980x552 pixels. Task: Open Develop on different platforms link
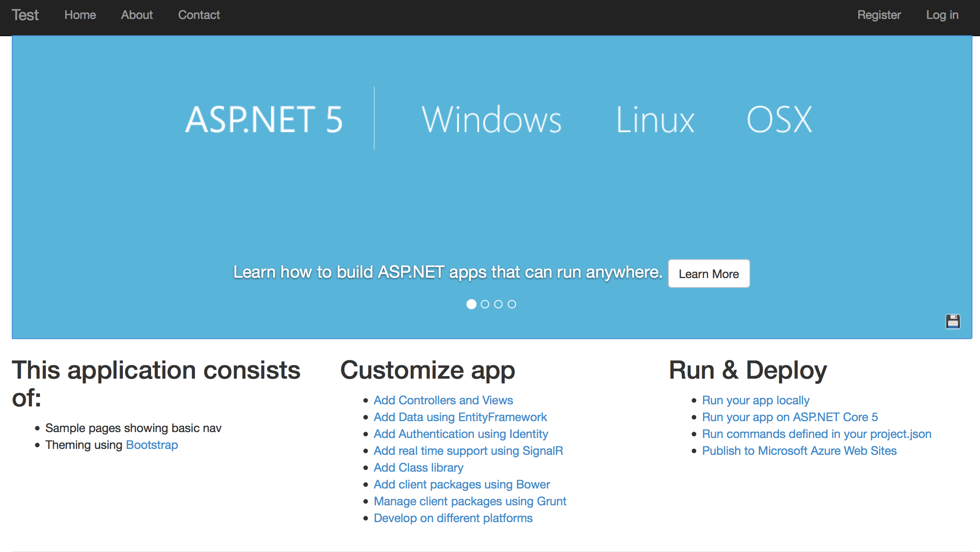tap(453, 518)
